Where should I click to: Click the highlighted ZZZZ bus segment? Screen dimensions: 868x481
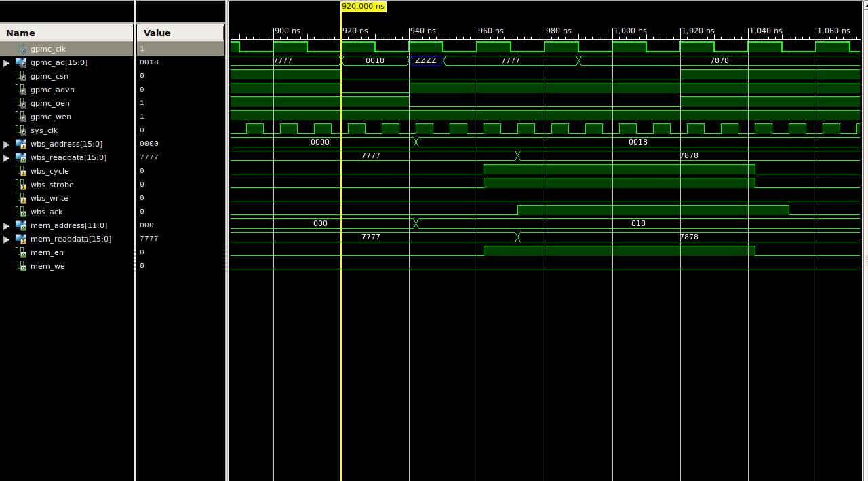(426, 60)
